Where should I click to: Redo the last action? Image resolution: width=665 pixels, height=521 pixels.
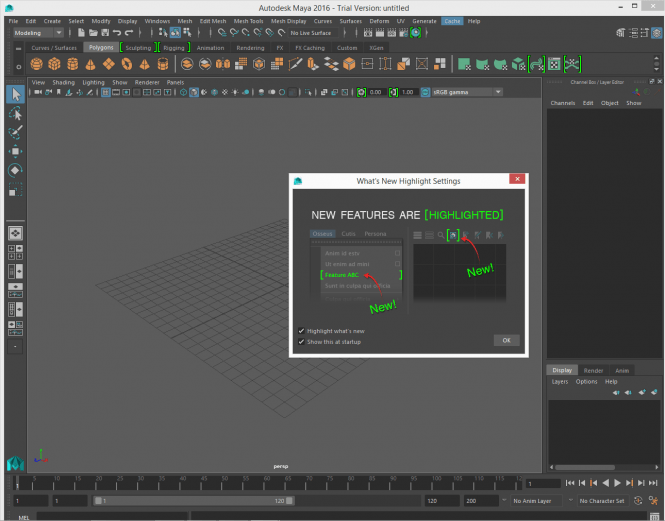(x=129, y=33)
